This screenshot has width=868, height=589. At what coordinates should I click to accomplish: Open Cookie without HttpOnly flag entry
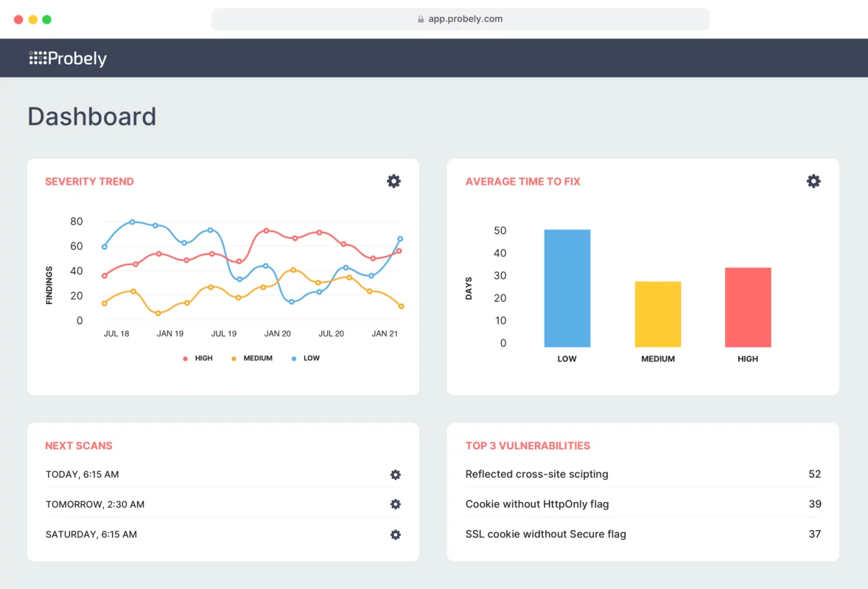tap(536, 504)
